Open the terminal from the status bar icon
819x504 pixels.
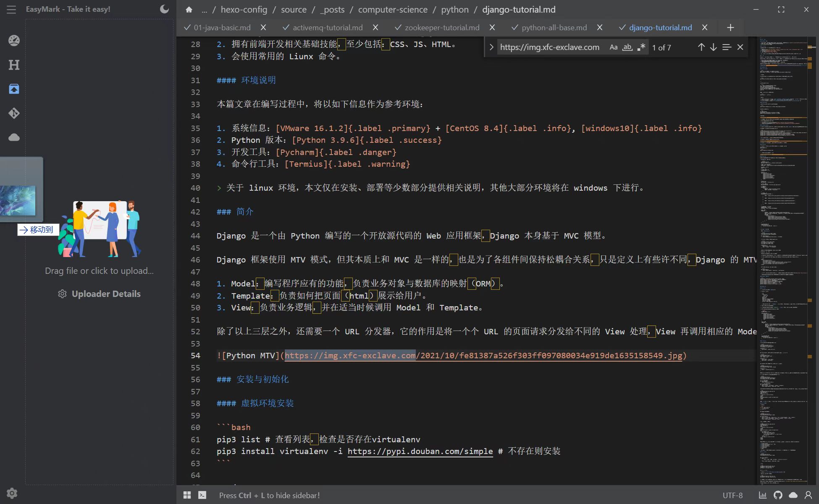click(202, 495)
